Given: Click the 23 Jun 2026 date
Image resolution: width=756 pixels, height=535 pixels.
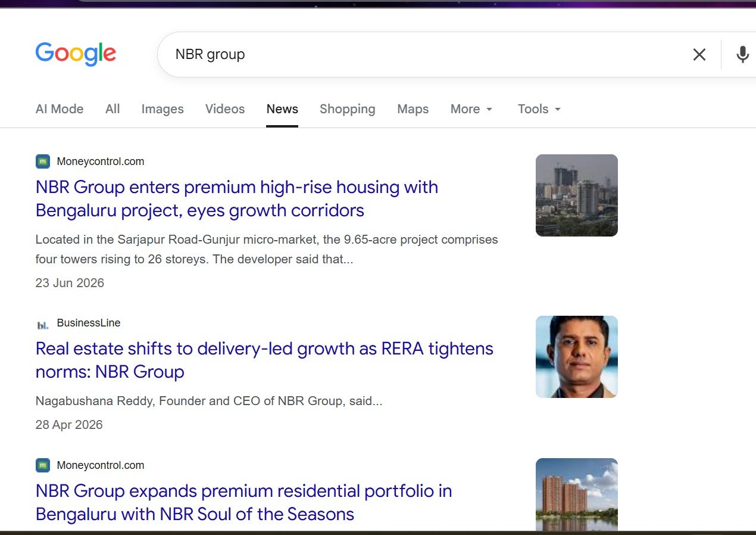Looking at the screenshot, I should point(70,283).
